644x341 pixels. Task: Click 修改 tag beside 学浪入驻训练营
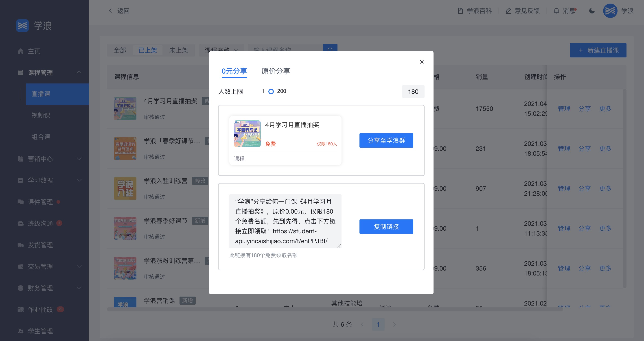pos(200,181)
